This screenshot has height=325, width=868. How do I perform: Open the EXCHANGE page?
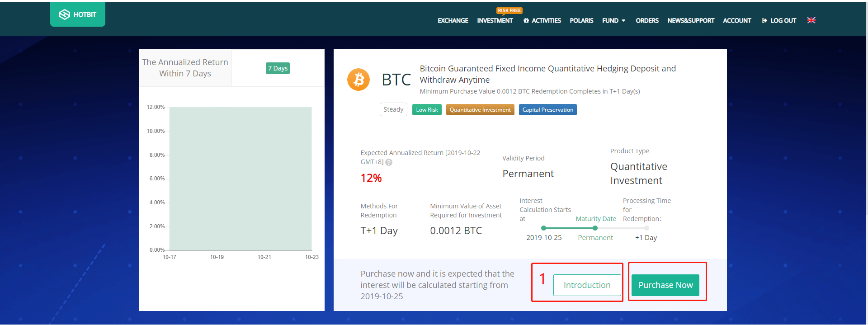[x=453, y=21]
